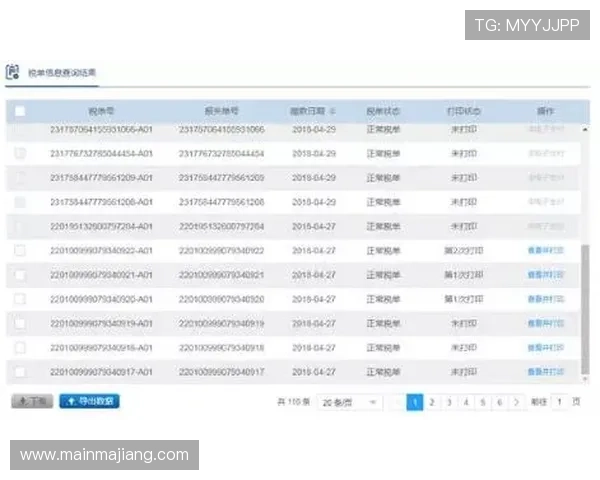This screenshot has height=480, width=600.
Task: Click date cell for bill 231776732785044454-A01
Action: 314,153
